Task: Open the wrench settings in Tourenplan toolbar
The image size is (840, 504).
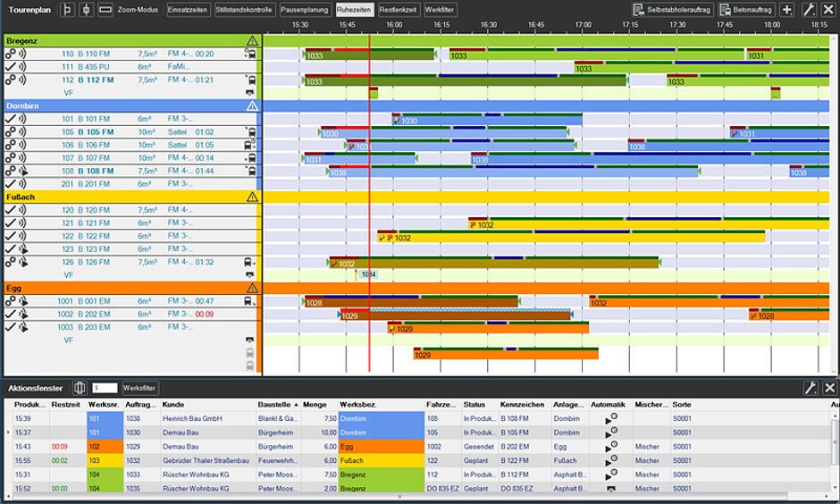Action: (x=810, y=10)
